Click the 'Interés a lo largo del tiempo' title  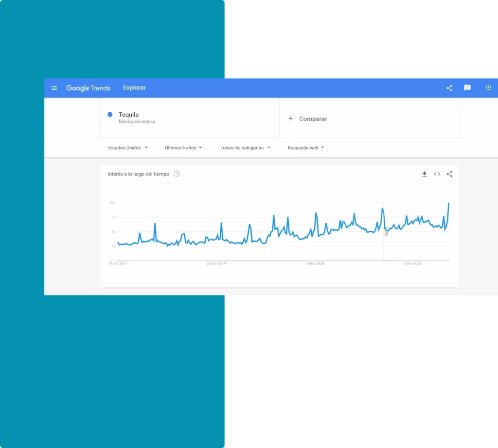[138, 174]
